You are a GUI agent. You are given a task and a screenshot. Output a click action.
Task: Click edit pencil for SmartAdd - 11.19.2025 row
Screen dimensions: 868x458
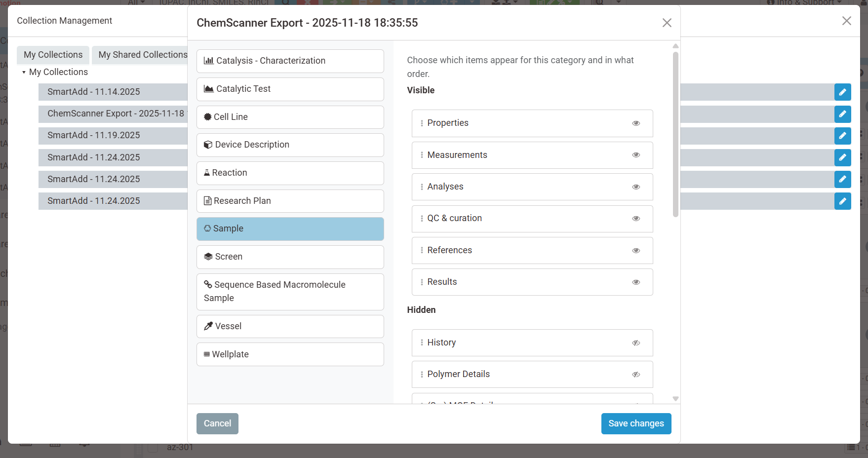coord(842,136)
